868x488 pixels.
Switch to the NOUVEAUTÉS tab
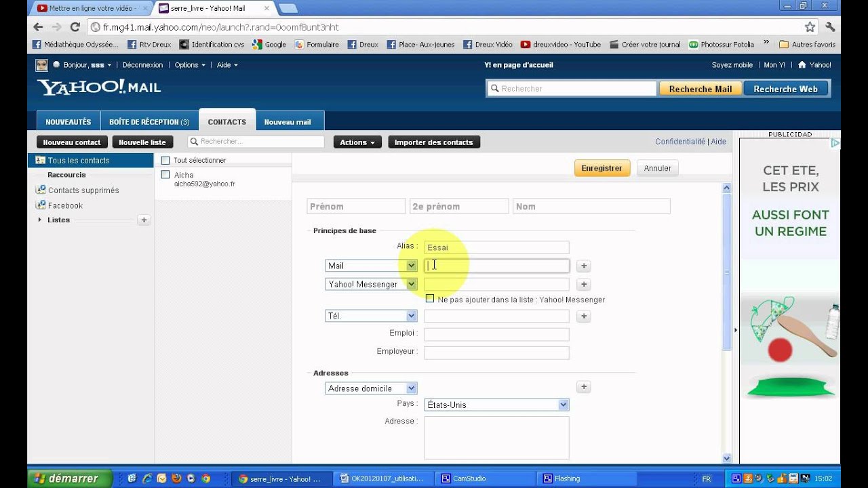[x=68, y=122]
